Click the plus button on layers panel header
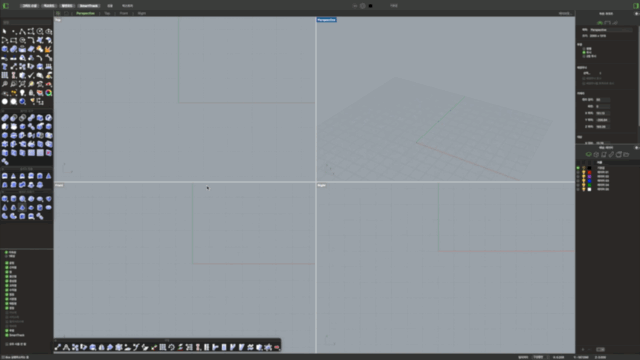This screenshot has height=360, width=640. tap(636, 147)
